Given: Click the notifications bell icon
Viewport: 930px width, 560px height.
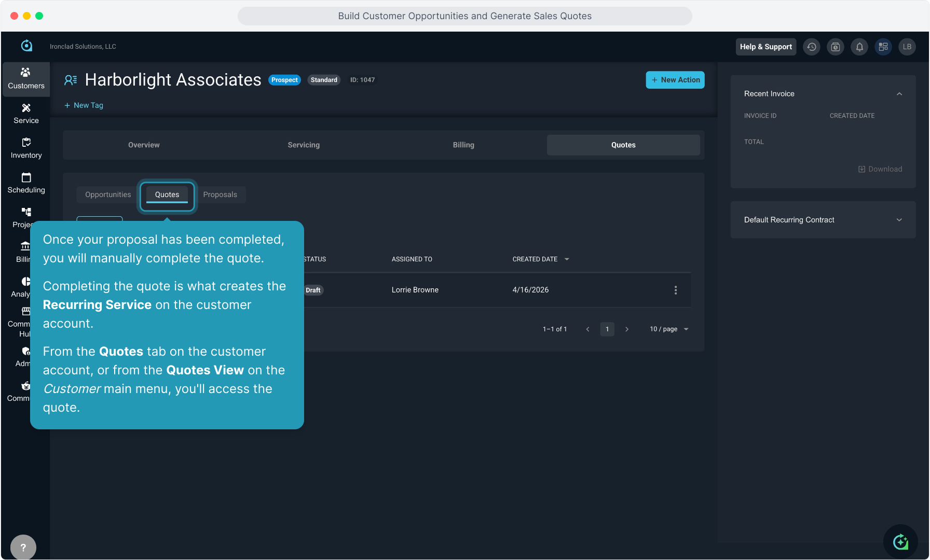Looking at the screenshot, I should [859, 47].
